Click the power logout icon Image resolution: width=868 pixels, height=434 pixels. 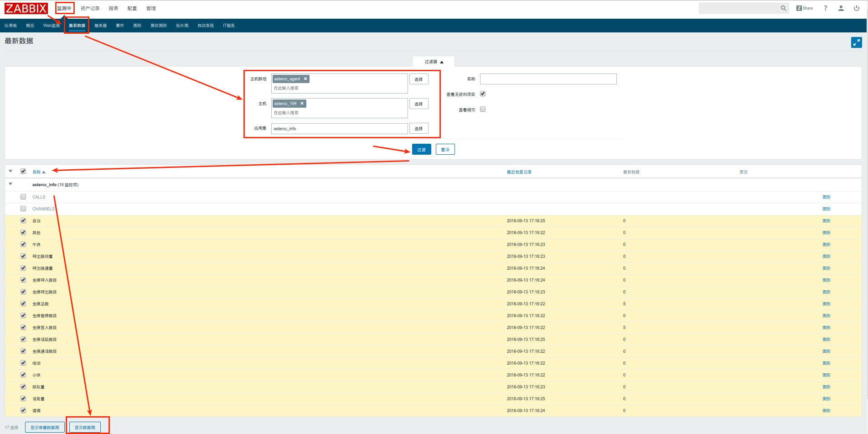coord(857,8)
